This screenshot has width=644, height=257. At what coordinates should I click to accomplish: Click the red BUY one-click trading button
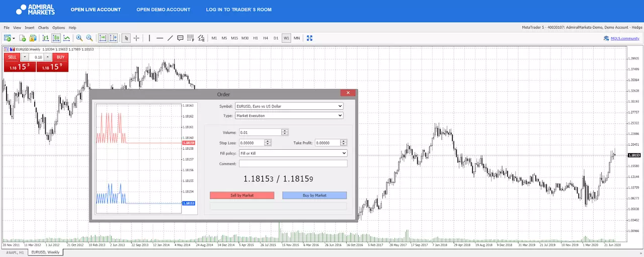[60, 57]
